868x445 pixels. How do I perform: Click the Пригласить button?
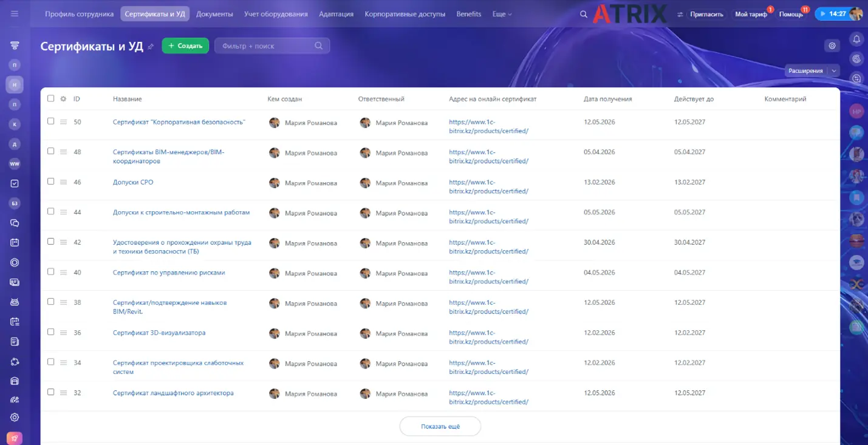pyautogui.click(x=707, y=14)
